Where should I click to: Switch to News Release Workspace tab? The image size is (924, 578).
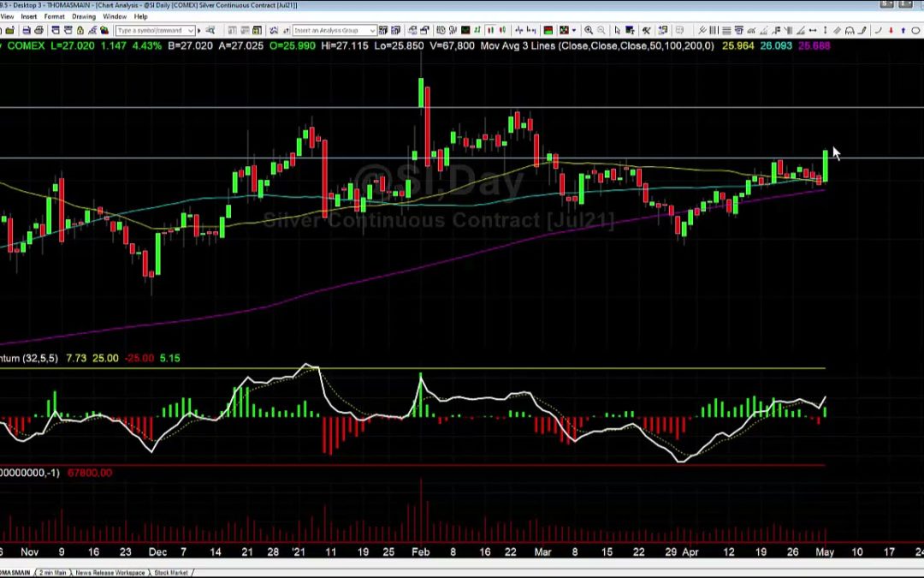click(110, 572)
